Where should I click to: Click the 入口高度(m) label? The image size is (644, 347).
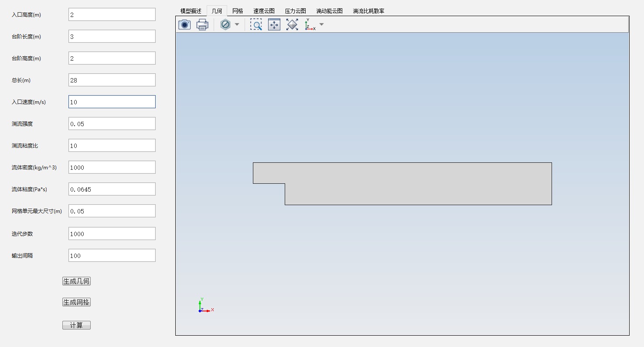point(26,15)
